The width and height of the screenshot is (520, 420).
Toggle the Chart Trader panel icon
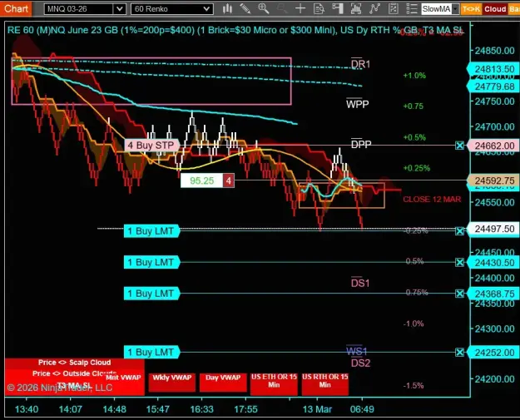[x=338, y=9]
